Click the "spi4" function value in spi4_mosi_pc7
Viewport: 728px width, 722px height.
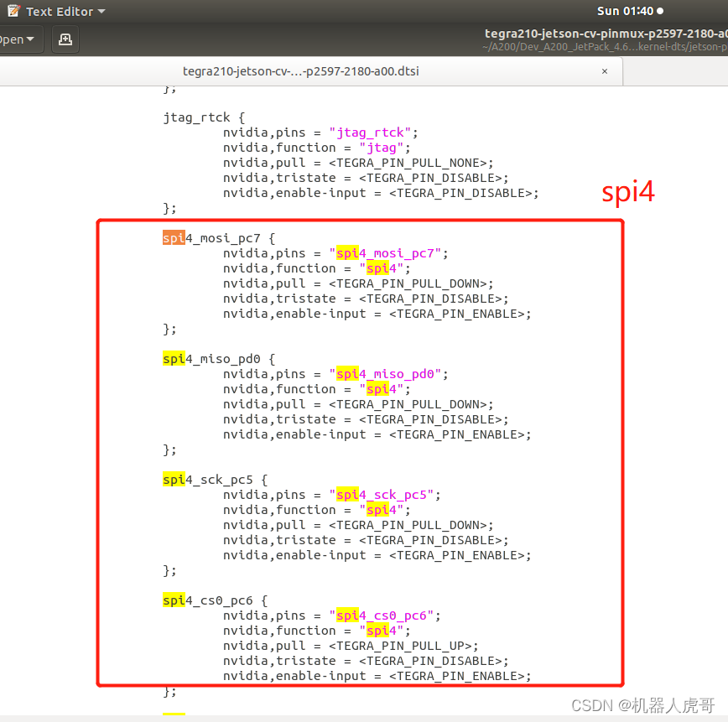click(382, 269)
